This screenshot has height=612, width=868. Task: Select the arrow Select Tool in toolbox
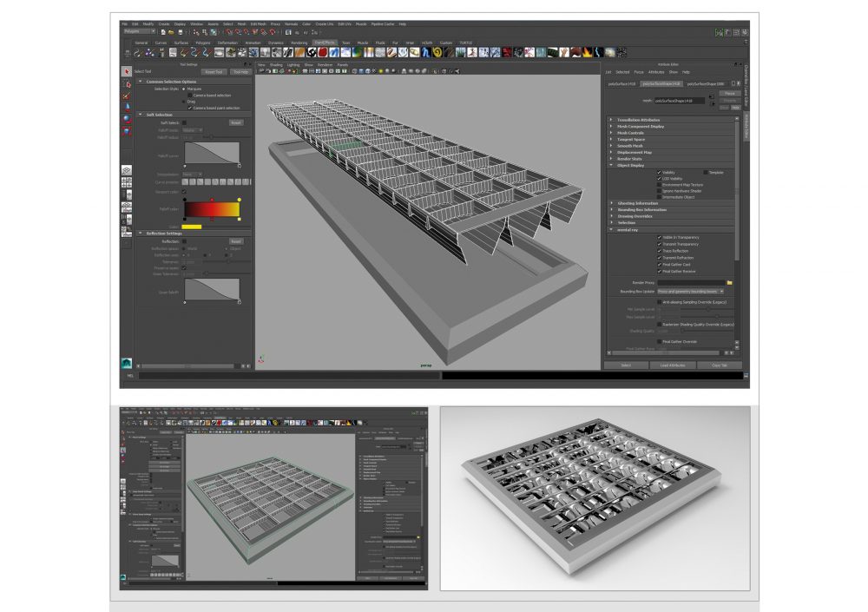pos(127,72)
